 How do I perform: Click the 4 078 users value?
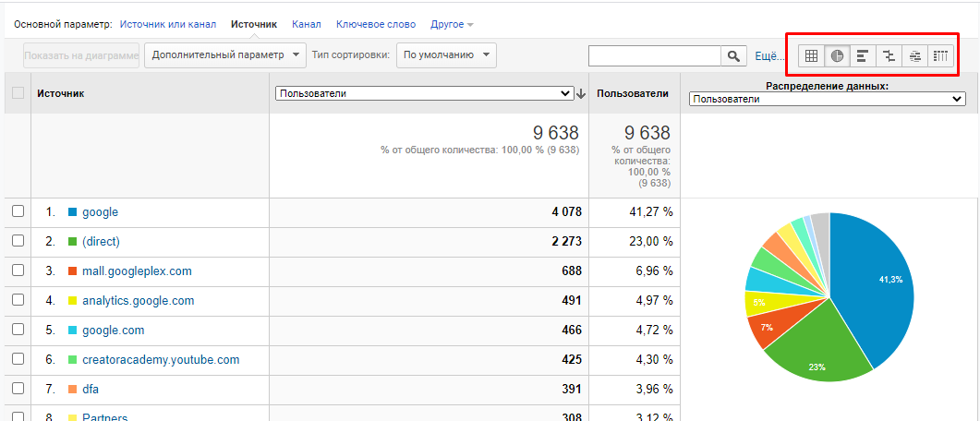[x=566, y=211]
